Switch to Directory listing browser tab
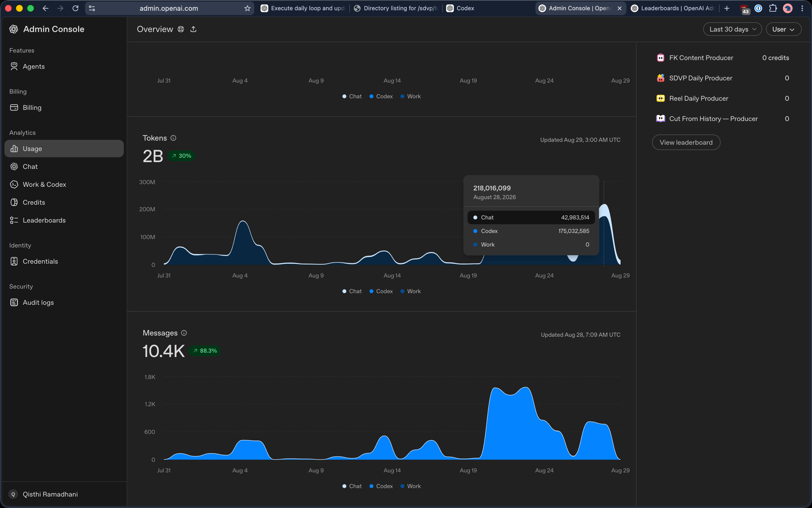812x508 pixels. click(396, 8)
